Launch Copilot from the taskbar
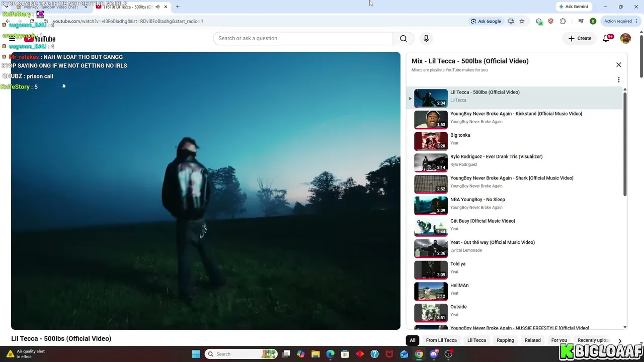 [x=301, y=354]
